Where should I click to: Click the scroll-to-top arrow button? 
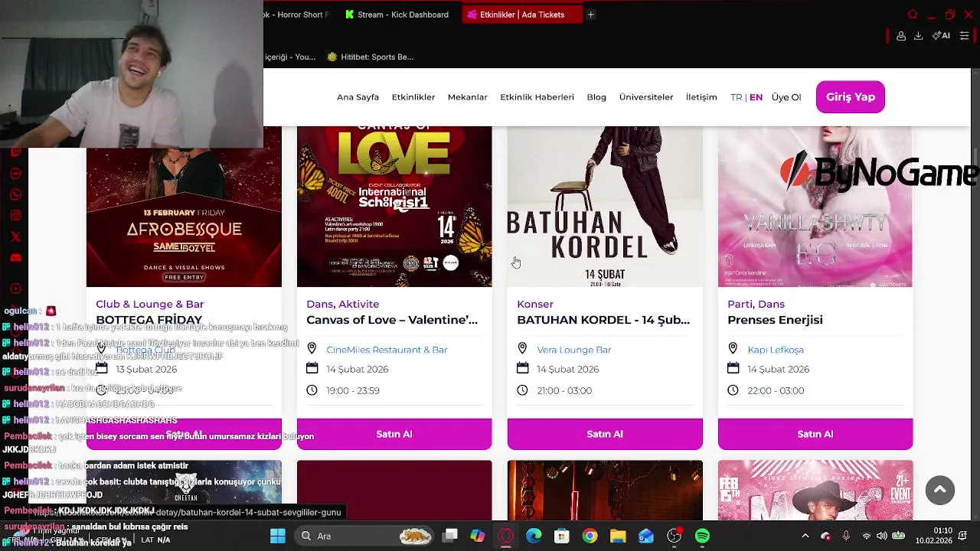click(940, 490)
